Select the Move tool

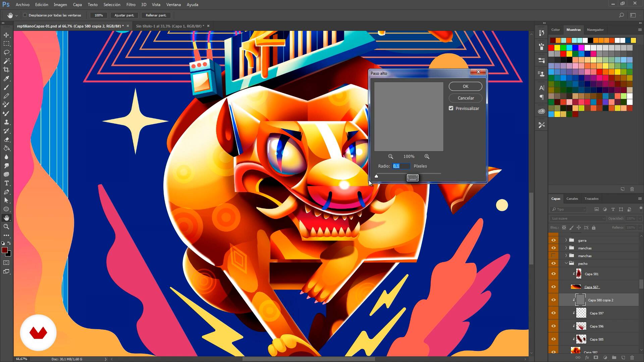(6, 35)
